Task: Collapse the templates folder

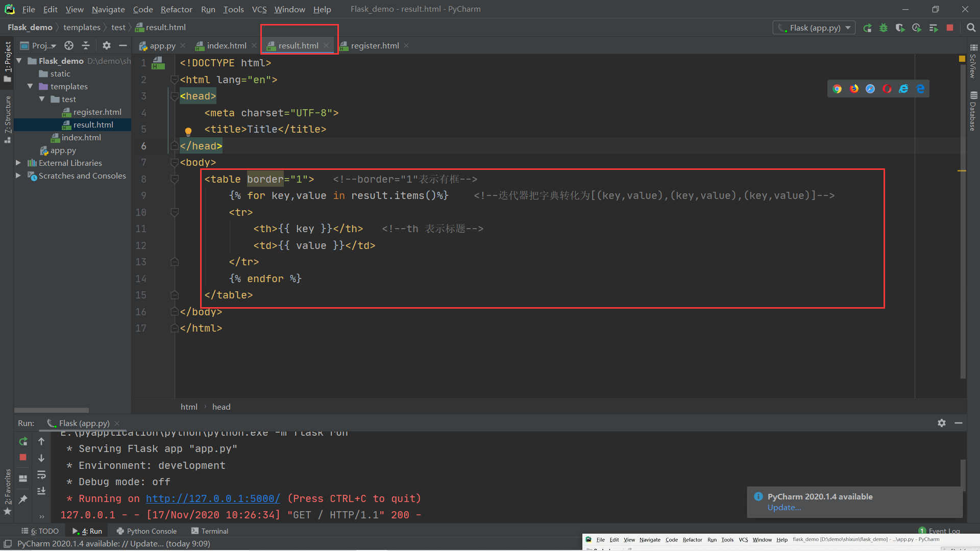Action: [30, 86]
